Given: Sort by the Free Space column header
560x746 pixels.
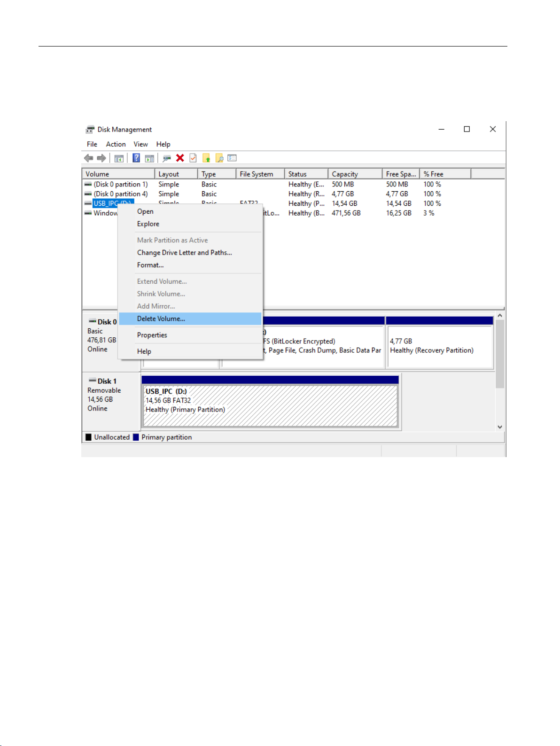Looking at the screenshot, I should tap(401, 174).
